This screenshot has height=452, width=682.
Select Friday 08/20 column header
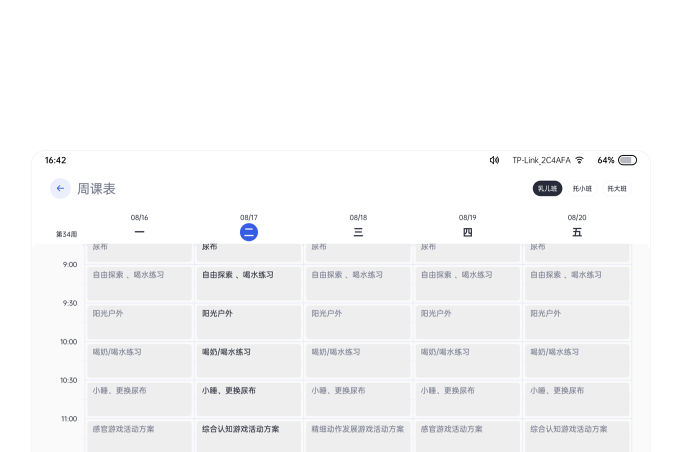coord(577,226)
